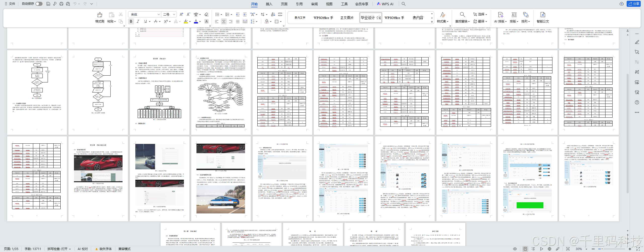Image resolution: width=644 pixels, height=252 pixels.
Task: Increase font size with A+ icon
Action: click(181, 14)
